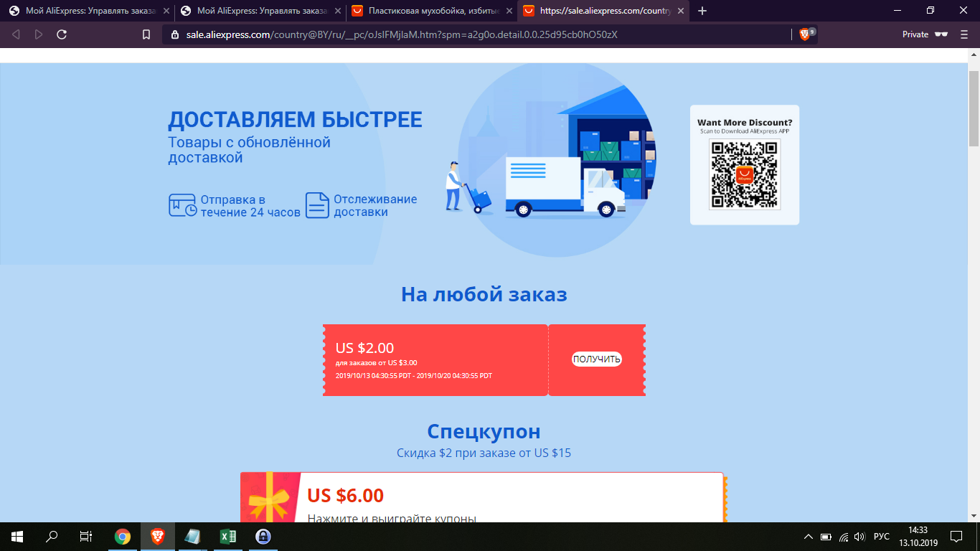Image resolution: width=980 pixels, height=551 pixels.
Task: Open the browser hamburger menu
Action: tap(963, 34)
